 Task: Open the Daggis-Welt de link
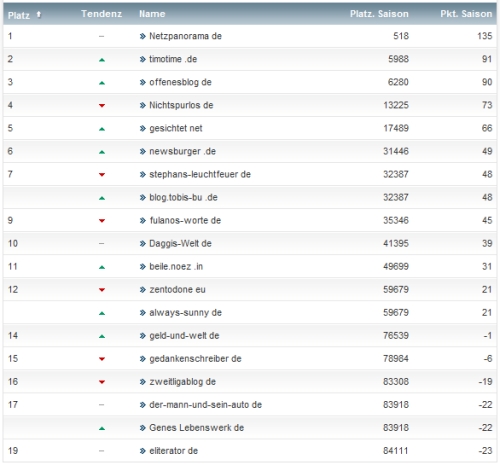(180, 243)
